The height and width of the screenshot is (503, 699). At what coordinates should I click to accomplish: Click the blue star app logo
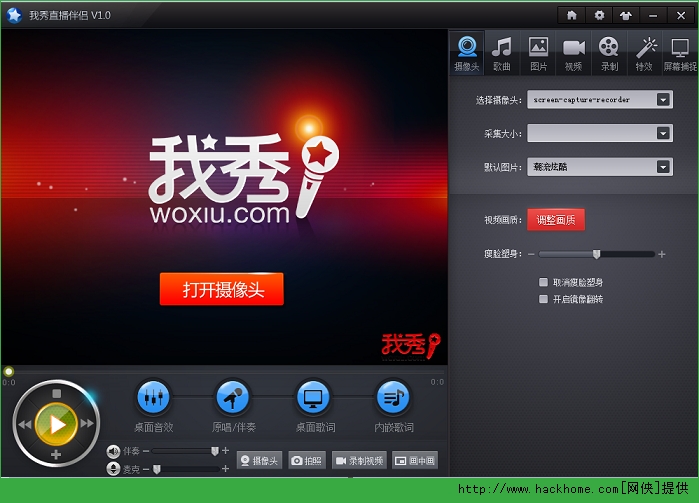click(14, 15)
